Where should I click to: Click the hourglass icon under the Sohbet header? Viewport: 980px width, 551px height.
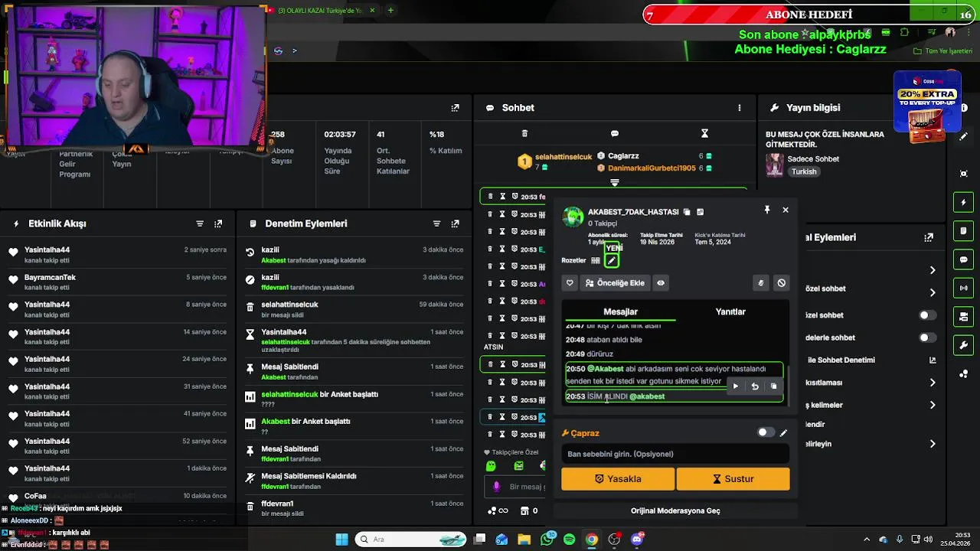click(704, 133)
